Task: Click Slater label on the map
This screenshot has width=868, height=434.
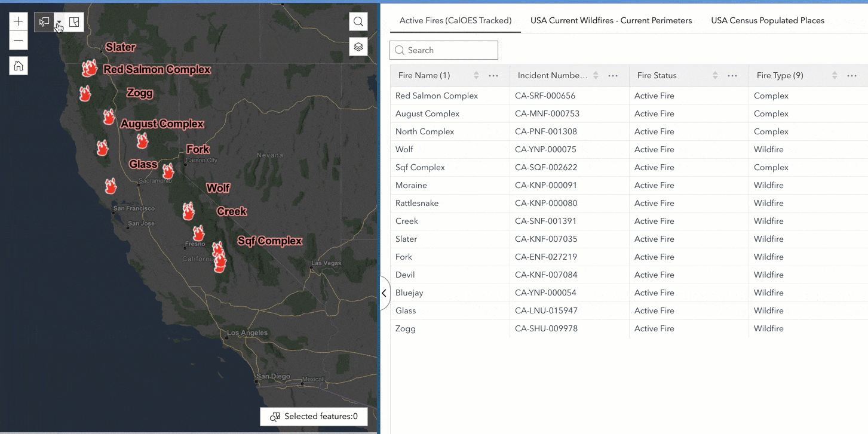Action: point(121,47)
